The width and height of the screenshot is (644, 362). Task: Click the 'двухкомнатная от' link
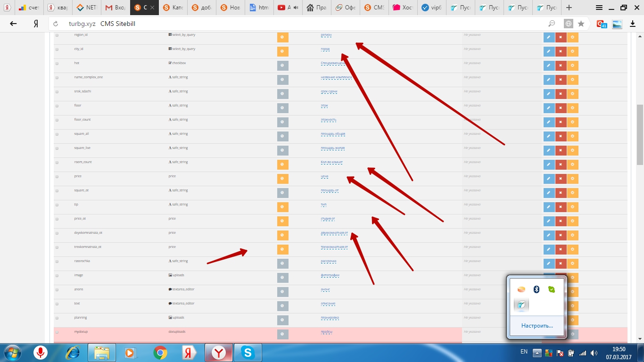click(x=334, y=233)
